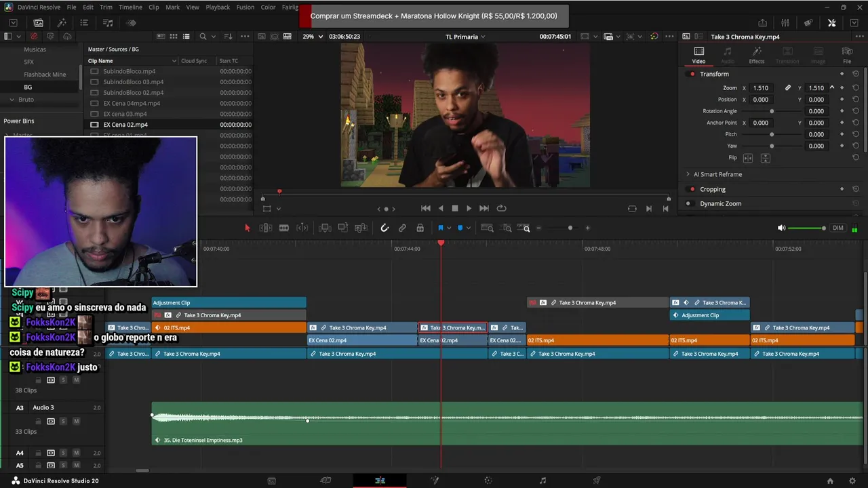
Task: Click the Zoom to fit timeline icon
Action: click(487, 228)
